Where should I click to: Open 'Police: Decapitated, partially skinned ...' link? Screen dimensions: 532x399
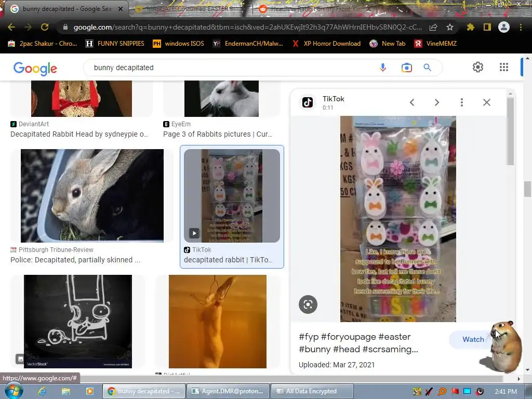pos(75,260)
